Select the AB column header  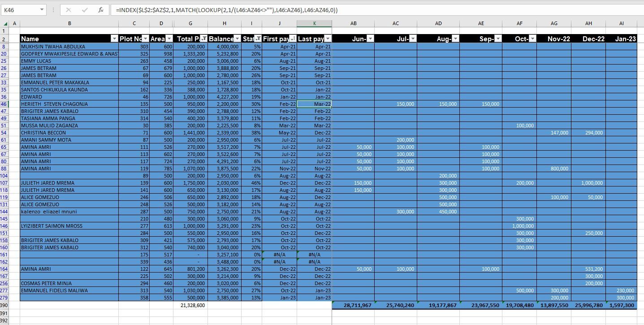(353, 23)
